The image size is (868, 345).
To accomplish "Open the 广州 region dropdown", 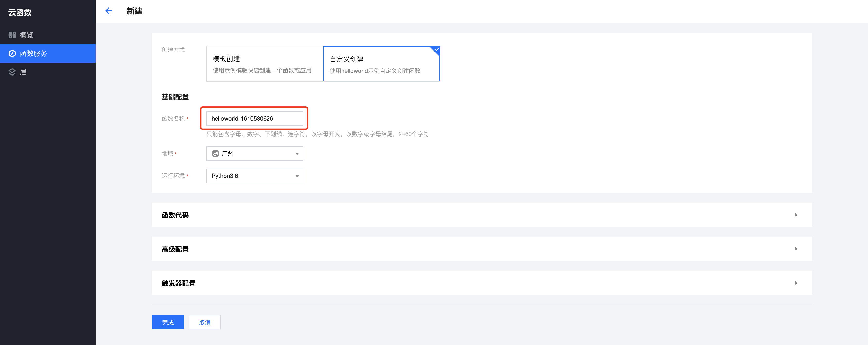I will (x=255, y=154).
